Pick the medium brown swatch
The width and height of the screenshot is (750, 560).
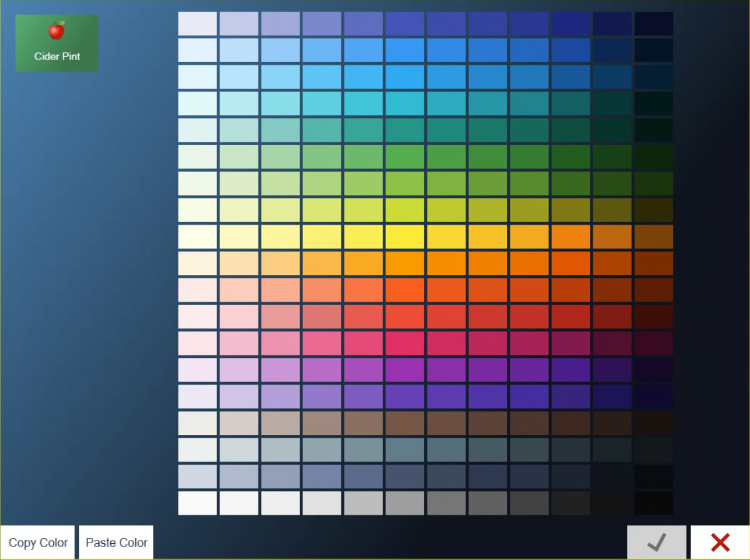[x=405, y=423]
